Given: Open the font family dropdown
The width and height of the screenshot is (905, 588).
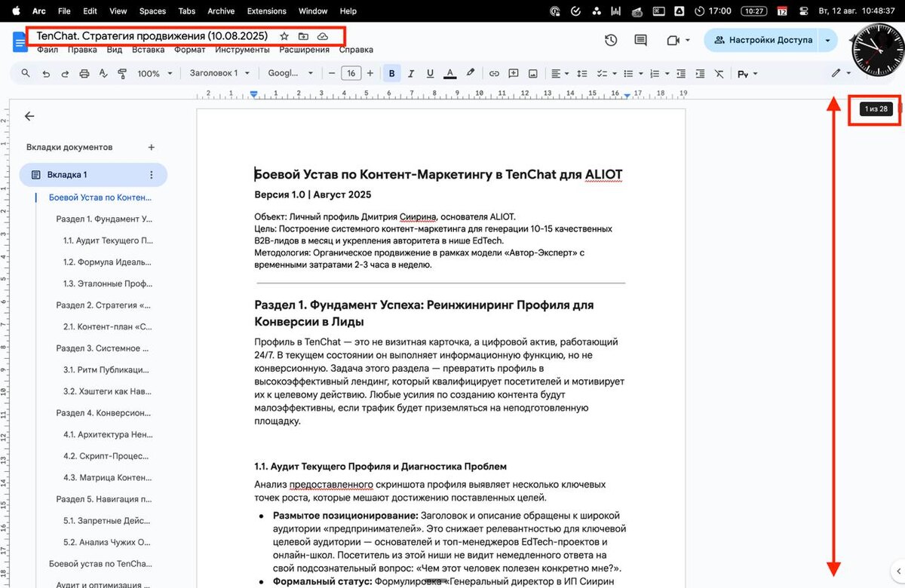Looking at the screenshot, I should pos(291,74).
